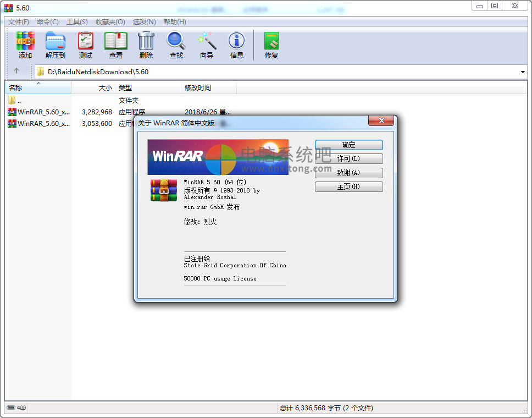Click the 文件夹 type cell
532x418 pixels.
pyautogui.click(x=129, y=101)
